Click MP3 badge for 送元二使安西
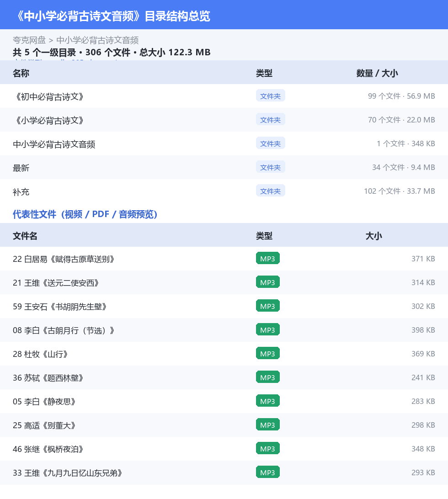 point(268,282)
